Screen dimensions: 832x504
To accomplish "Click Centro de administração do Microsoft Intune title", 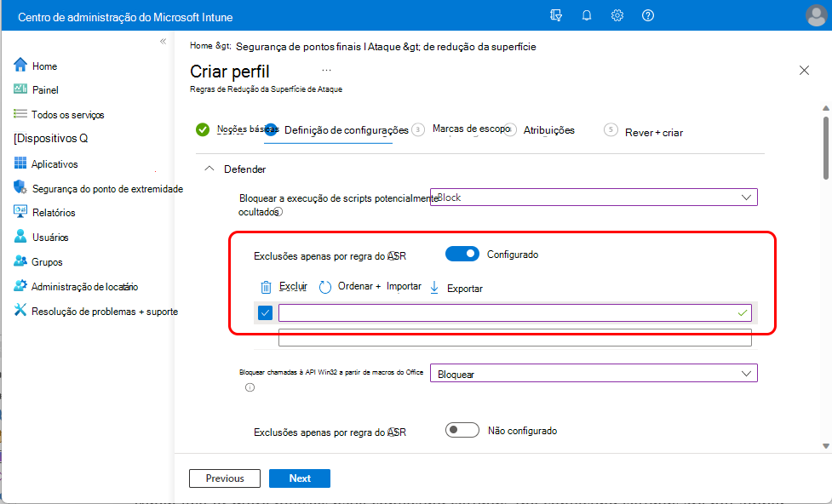I will tap(125, 17).
